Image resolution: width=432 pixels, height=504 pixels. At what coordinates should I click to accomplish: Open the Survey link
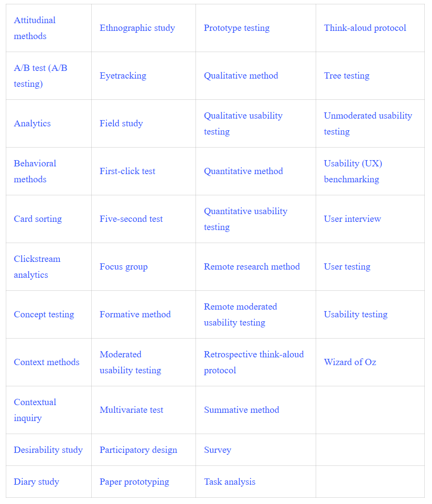[217, 450]
